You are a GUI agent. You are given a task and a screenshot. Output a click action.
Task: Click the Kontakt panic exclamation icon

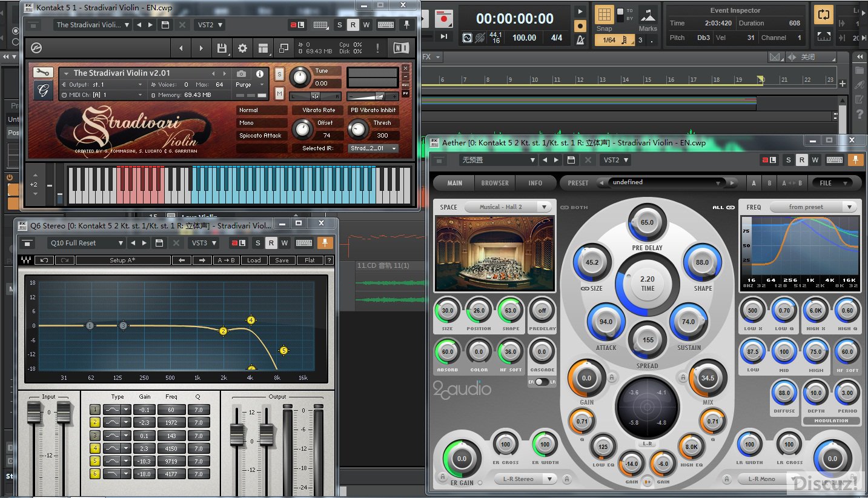click(378, 48)
